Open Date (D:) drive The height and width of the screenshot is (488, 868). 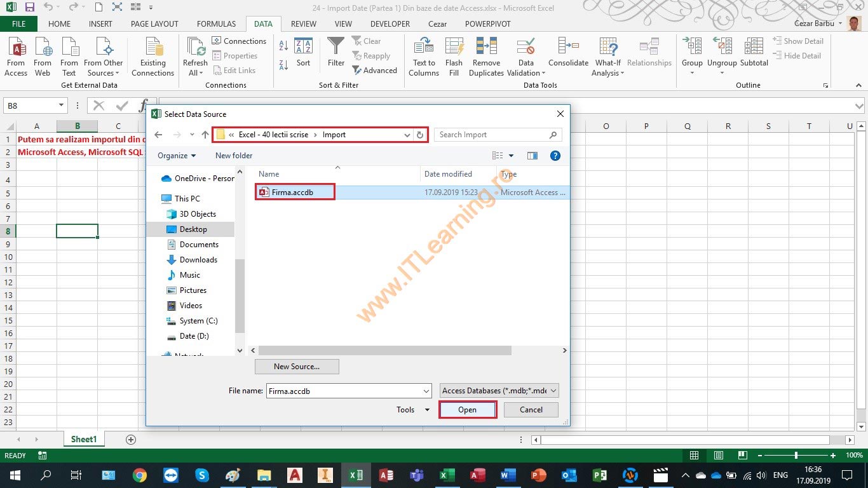(187, 336)
